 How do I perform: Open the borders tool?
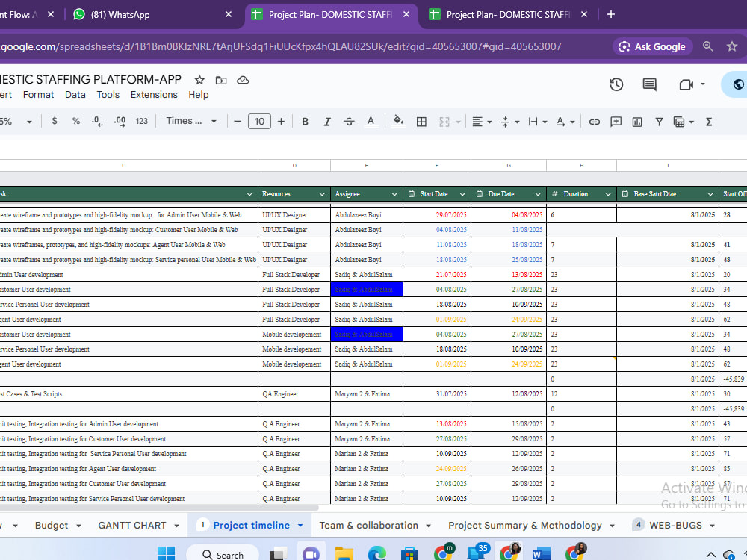pyautogui.click(x=421, y=122)
